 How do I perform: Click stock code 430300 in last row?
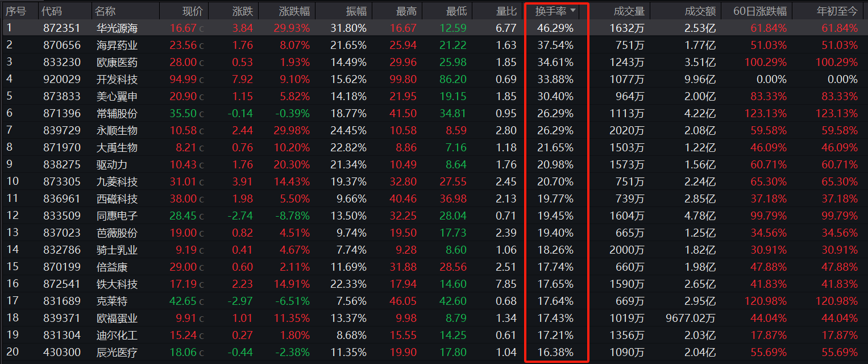pyautogui.click(x=61, y=352)
